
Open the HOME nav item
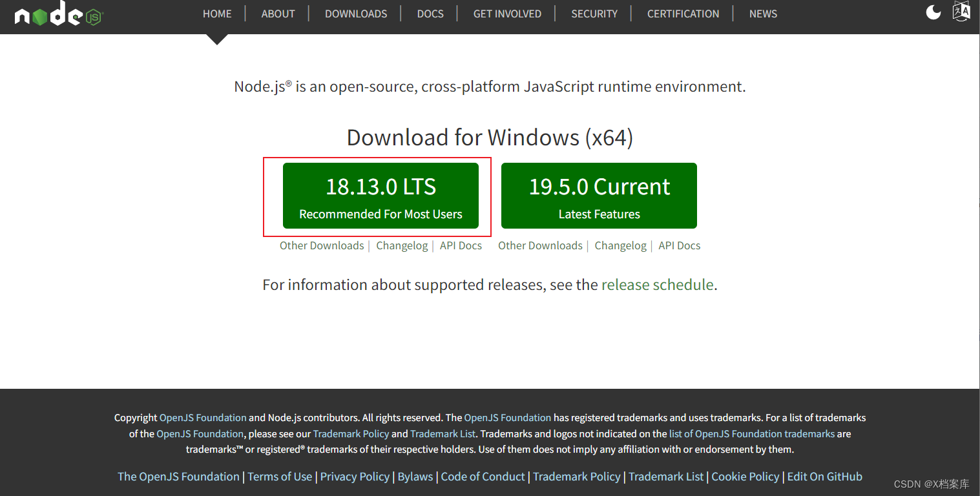[x=217, y=14]
